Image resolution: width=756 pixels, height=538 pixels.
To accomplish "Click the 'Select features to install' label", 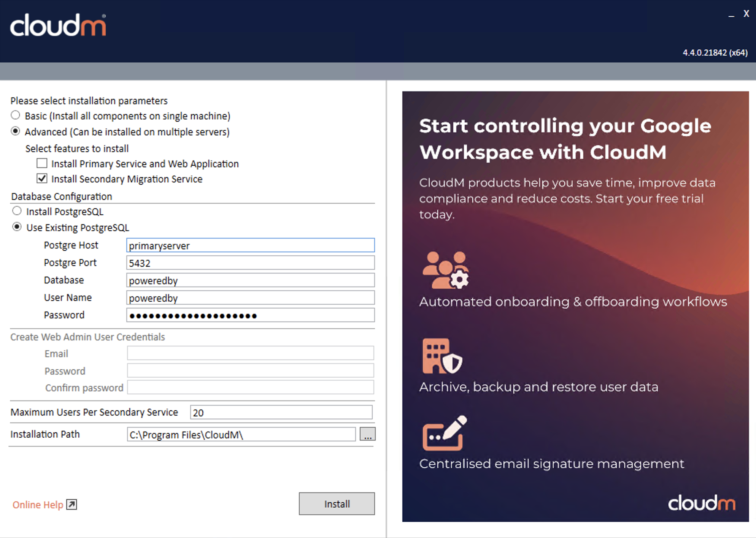I will (x=77, y=149).
